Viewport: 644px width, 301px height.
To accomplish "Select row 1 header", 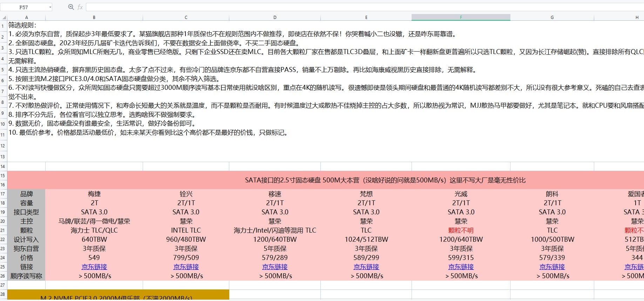I will coord(3,25).
